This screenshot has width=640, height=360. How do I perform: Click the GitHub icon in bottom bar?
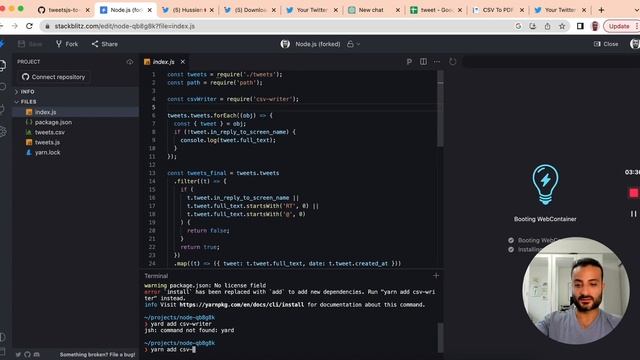27,355
